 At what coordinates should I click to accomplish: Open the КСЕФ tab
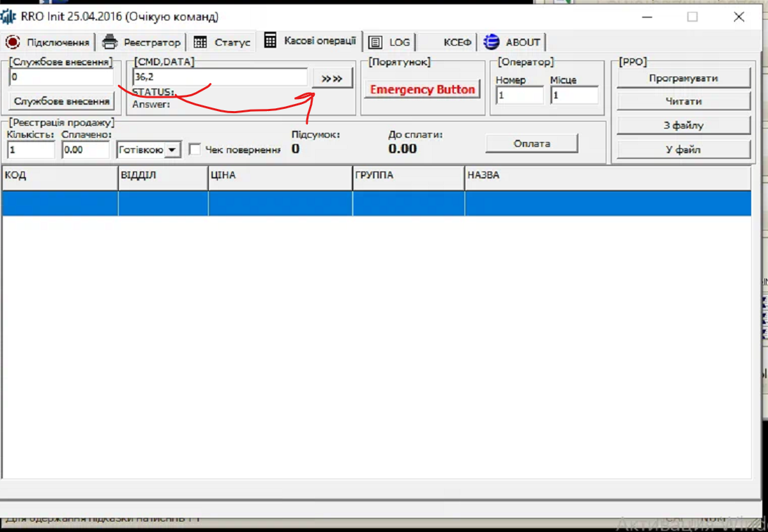click(x=457, y=42)
